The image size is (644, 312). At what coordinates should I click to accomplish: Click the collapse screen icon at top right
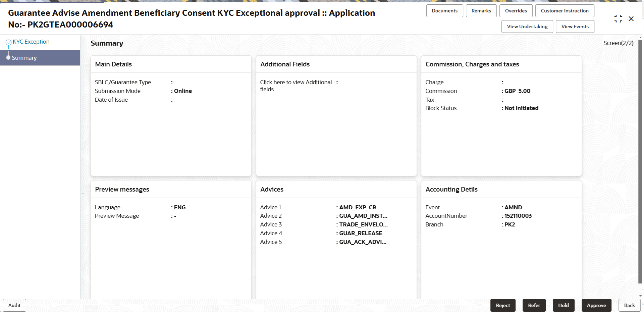[x=619, y=18]
